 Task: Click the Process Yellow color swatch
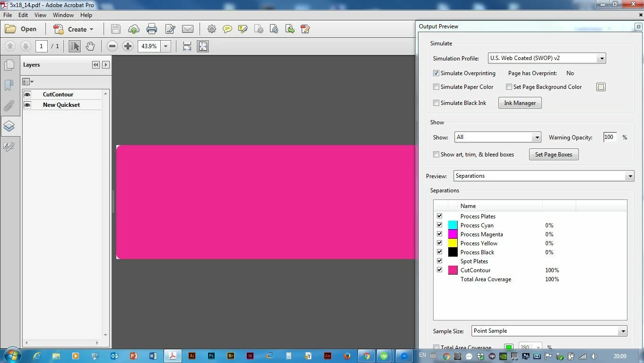tap(453, 243)
